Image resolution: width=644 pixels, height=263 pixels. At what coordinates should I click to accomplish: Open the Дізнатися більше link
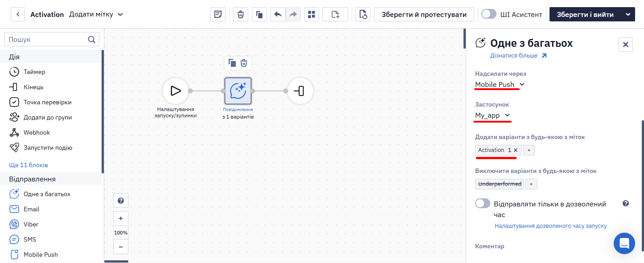(x=518, y=56)
